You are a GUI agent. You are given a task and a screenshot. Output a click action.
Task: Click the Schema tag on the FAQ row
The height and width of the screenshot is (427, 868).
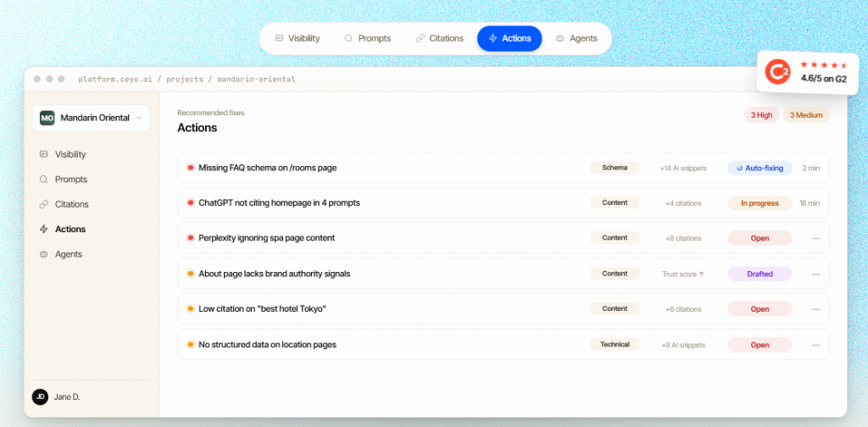pos(615,168)
